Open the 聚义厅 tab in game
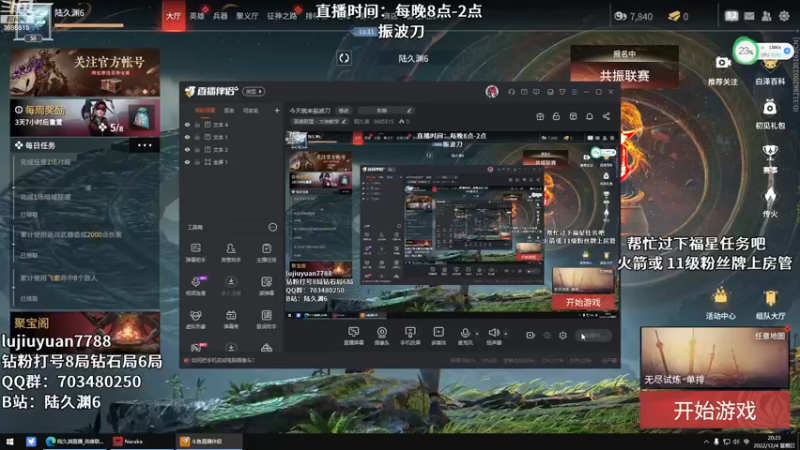800x450 pixels. [x=247, y=16]
